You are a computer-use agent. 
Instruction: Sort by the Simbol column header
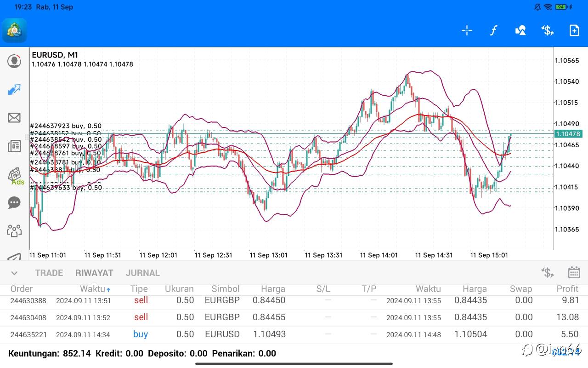tap(226, 289)
